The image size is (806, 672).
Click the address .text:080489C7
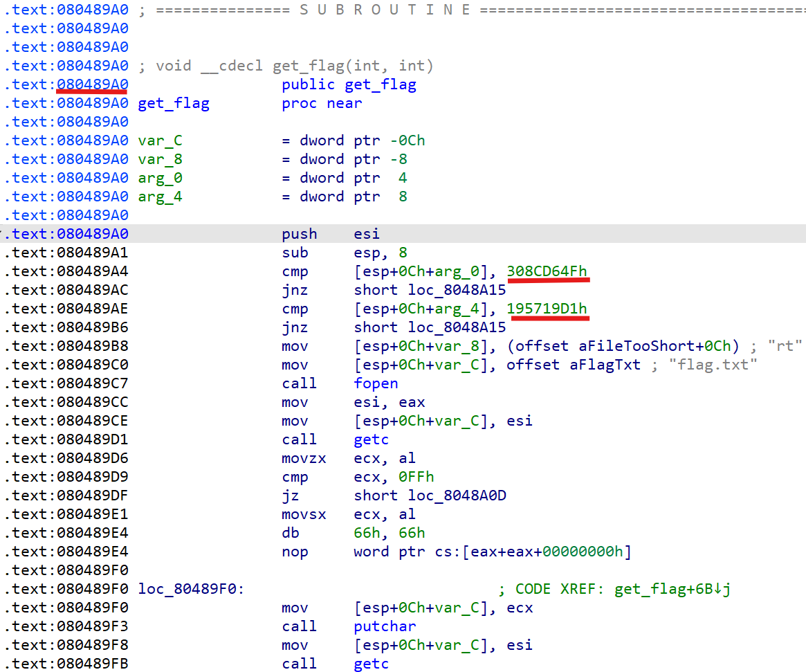pos(66,383)
